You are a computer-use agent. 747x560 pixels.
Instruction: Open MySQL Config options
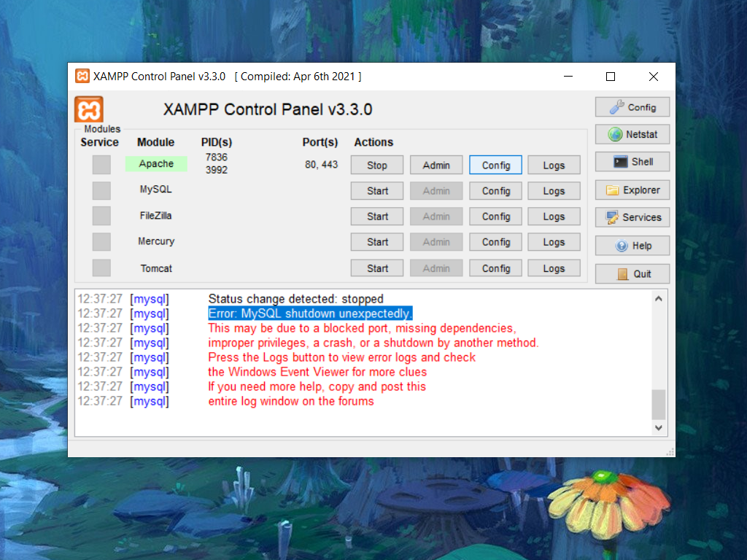click(x=495, y=191)
